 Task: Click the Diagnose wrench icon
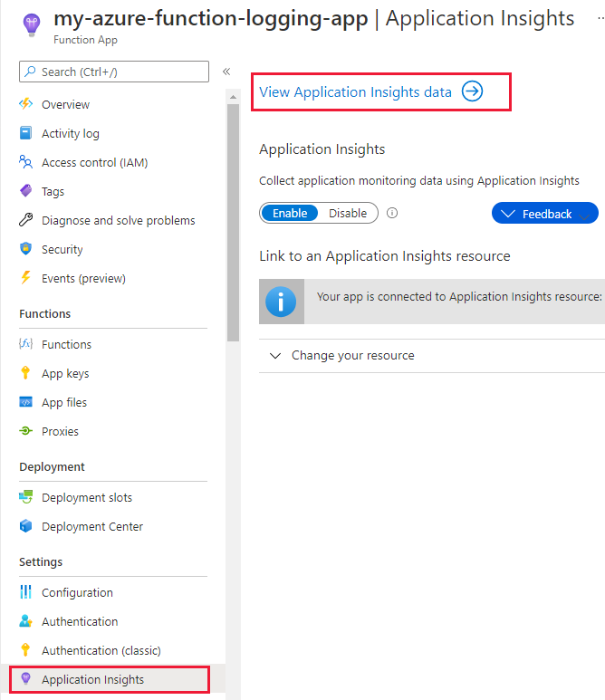tap(26, 220)
